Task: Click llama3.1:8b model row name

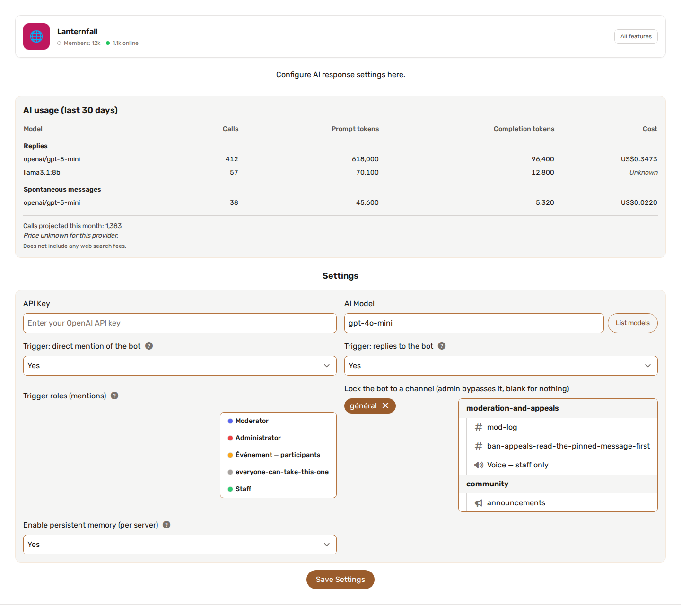Action: [42, 172]
